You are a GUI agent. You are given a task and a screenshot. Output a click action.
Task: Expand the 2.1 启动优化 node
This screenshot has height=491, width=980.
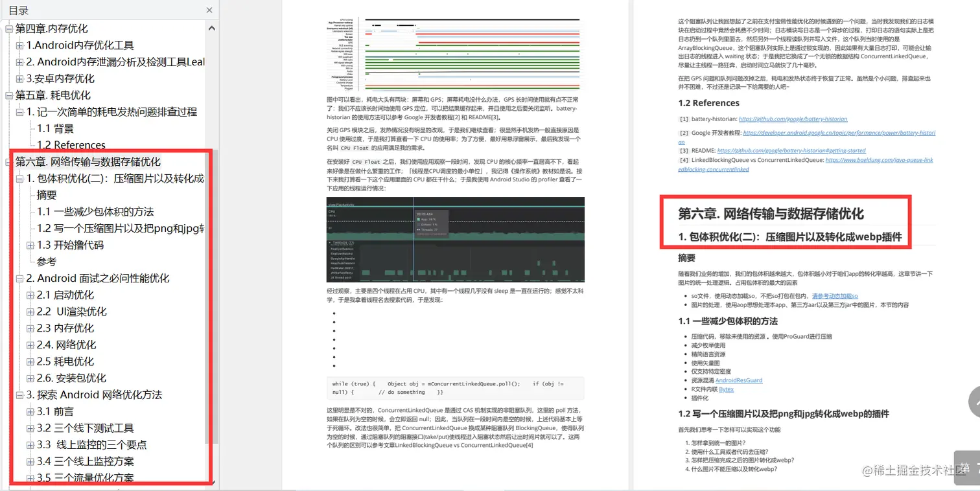click(x=30, y=295)
